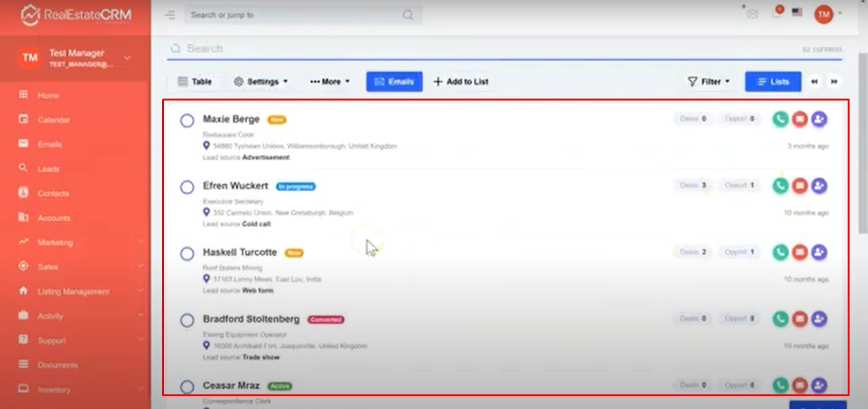This screenshot has width=868, height=409.
Task: Click the blue Emails button
Action: [x=394, y=81]
